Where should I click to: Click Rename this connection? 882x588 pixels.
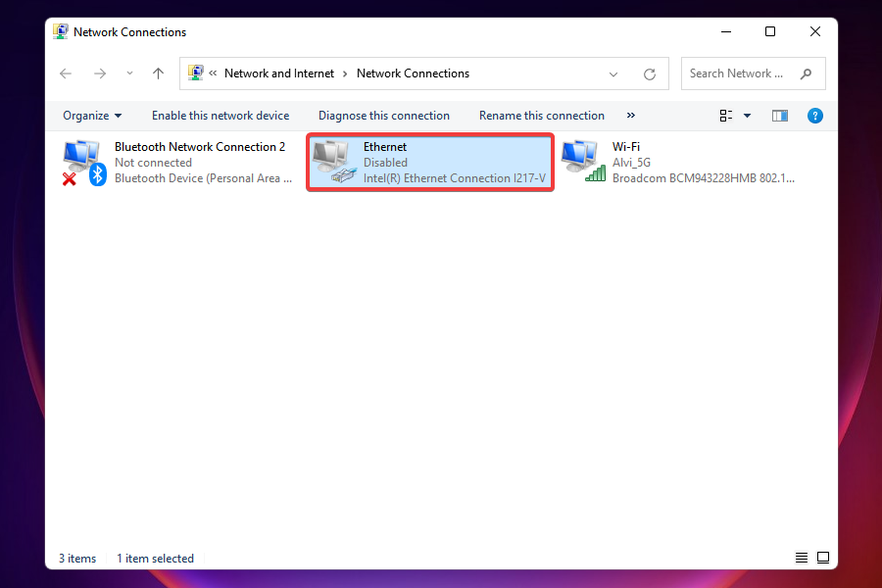pos(542,116)
